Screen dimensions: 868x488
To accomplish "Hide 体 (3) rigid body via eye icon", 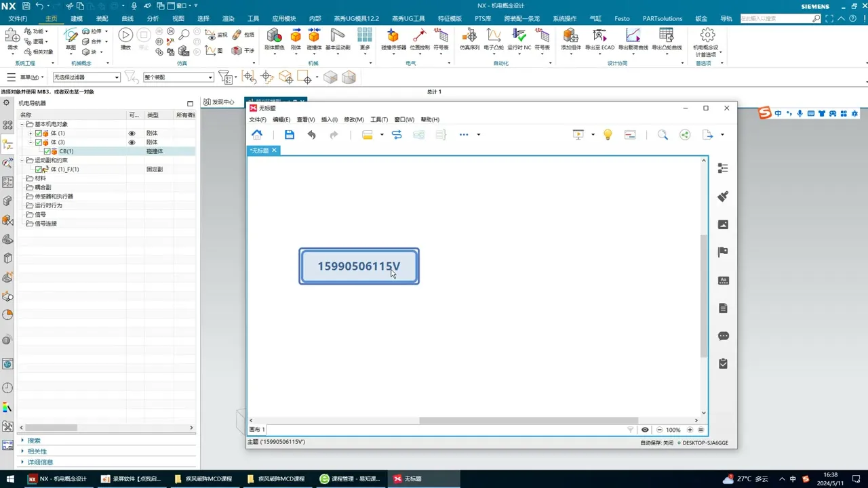I will 132,142.
